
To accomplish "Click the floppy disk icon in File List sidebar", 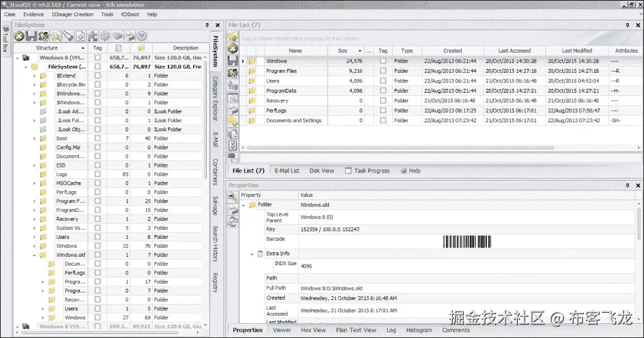I will tap(233, 61).
